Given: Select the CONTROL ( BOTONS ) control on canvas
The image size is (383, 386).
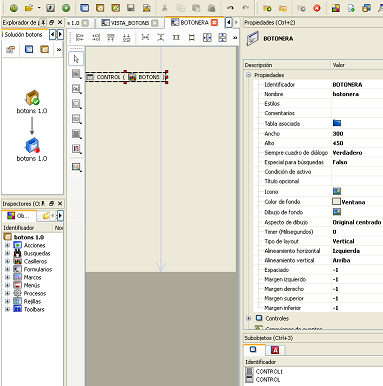Looking at the screenshot, I should [x=126, y=77].
